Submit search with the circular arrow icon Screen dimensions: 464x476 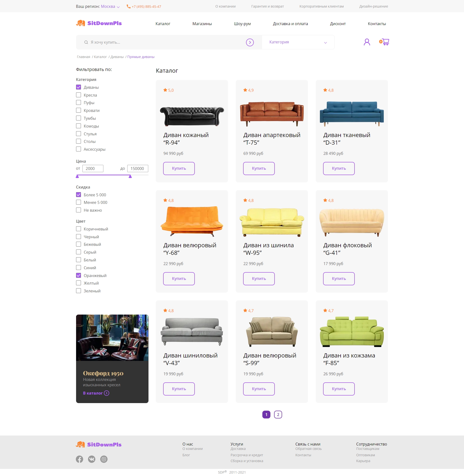(250, 42)
